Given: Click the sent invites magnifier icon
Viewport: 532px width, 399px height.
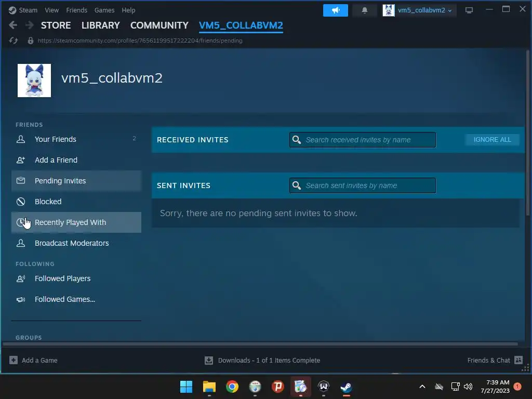Looking at the screenshot, I should tap(297, 185).
